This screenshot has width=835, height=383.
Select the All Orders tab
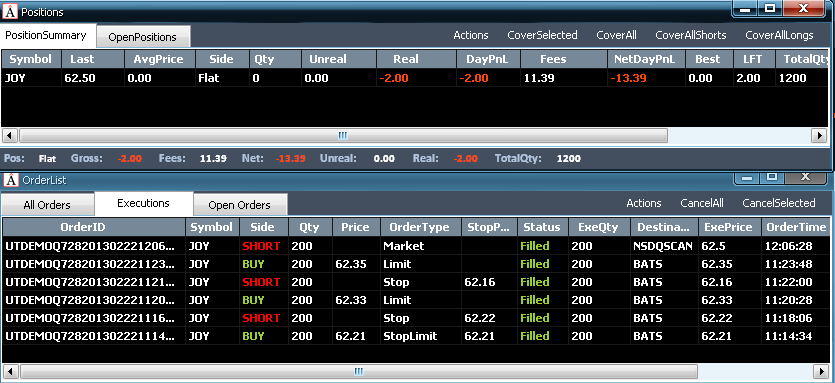click(x=47, y=205)
